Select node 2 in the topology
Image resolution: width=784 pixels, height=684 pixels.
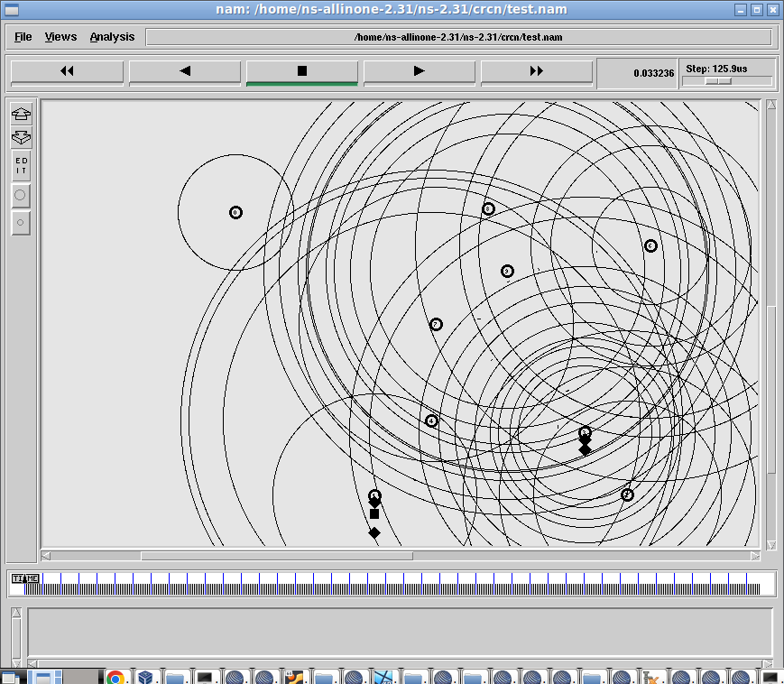click(x=627, y=495)
